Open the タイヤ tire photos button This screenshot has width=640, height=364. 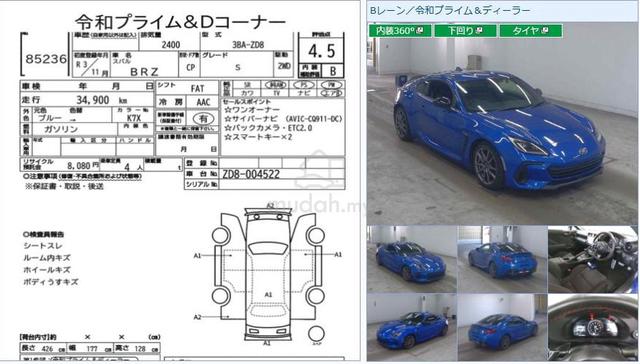[531, 31]
